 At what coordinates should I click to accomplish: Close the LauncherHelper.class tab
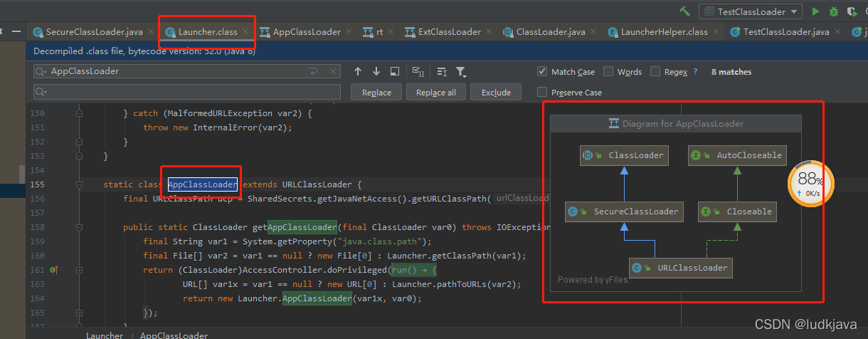tap(715, 32)
